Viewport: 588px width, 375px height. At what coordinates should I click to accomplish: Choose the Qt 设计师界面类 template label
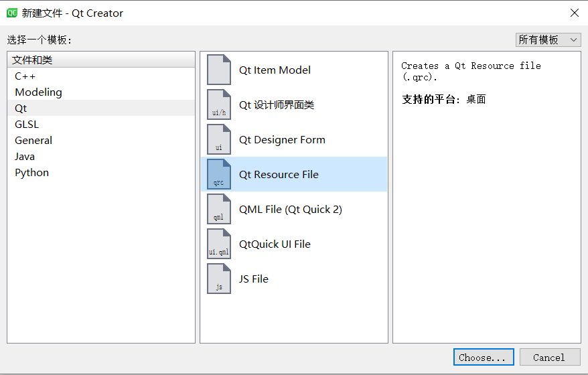[277, 105]
